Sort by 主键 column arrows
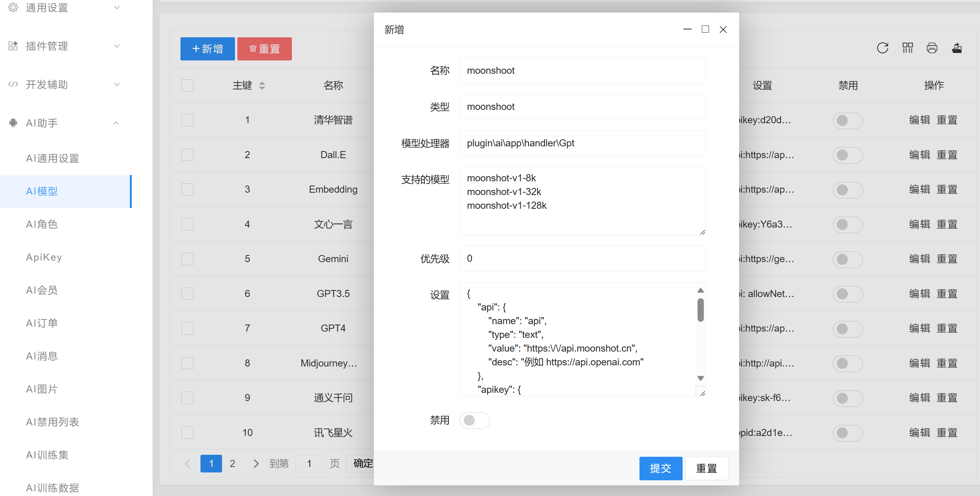980x496 pixels. coord(262,86)
